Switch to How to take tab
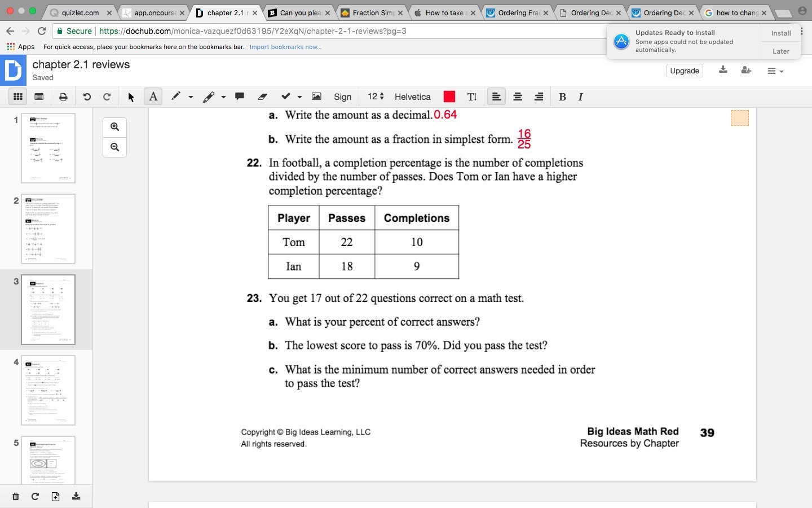 444,12
